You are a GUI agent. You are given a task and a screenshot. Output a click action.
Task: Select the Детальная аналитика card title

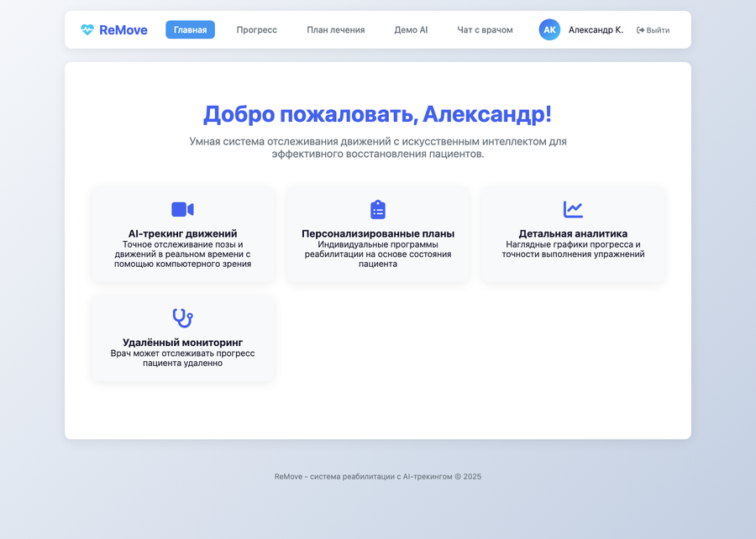pos(573,233)
